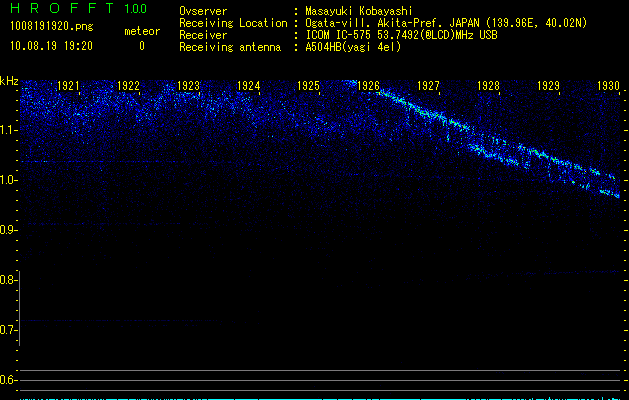Click the Ovserver field label
This screenshot has width=629, height=400.
point(203,11)
